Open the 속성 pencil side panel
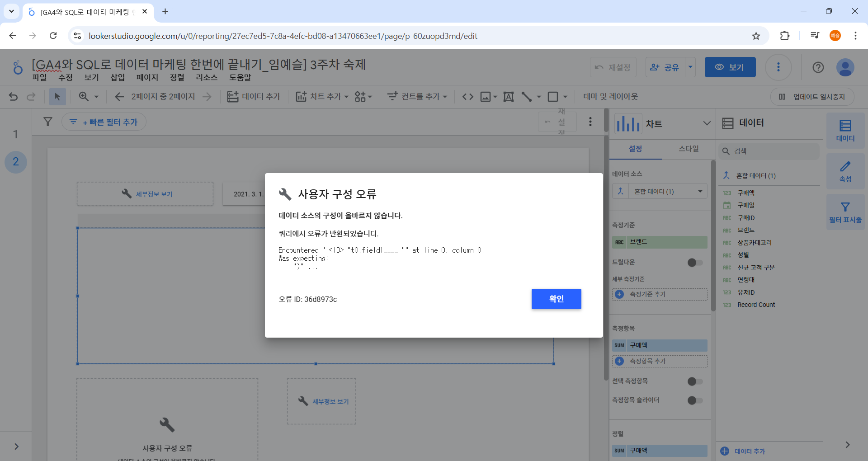 [845, 171]
